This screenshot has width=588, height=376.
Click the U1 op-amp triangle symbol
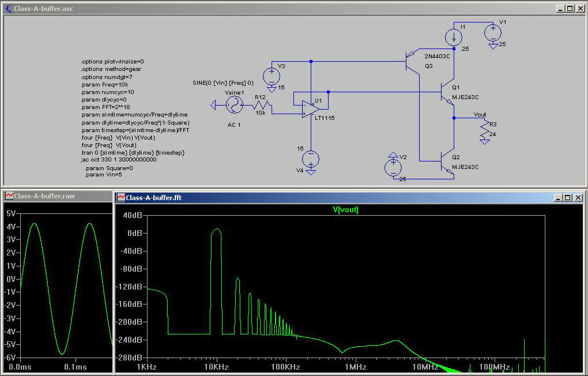[x=311, y=109]
